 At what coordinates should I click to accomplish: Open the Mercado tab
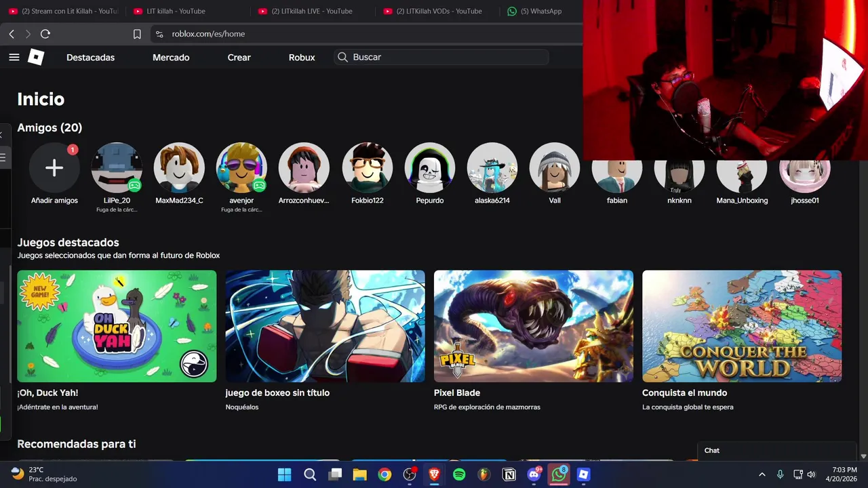(x=171, y=58)
